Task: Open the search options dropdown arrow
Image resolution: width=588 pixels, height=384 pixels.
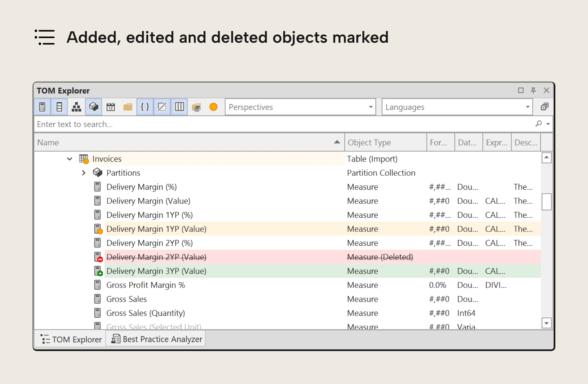Action: click(x=548, y=124)
